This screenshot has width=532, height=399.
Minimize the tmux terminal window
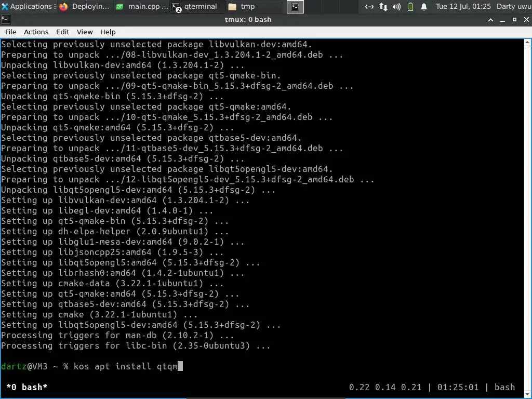502,20
